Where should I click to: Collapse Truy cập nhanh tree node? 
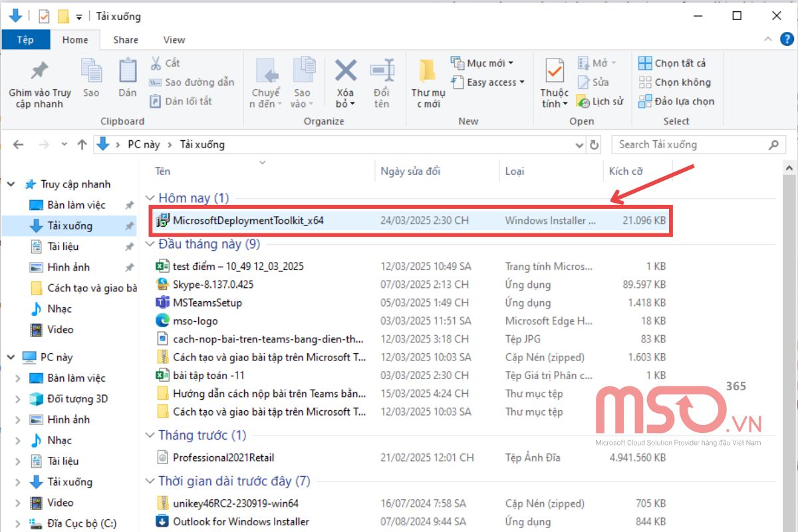point(11,184)
